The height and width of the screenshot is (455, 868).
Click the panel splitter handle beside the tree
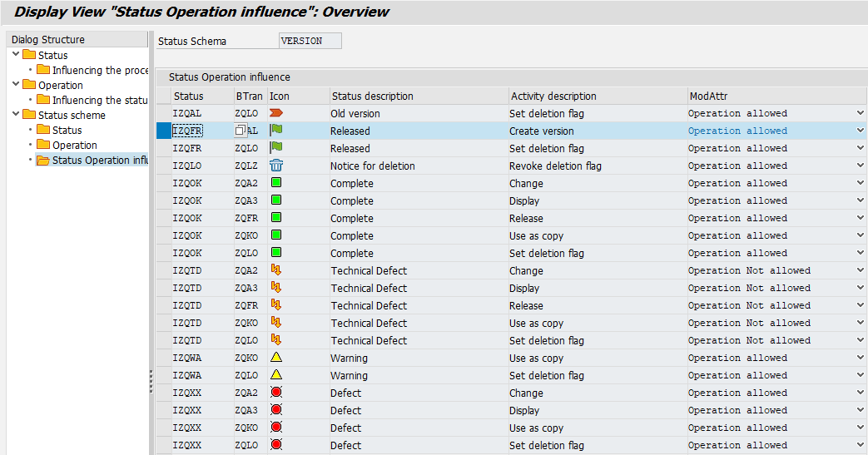(x=151, y=374)
